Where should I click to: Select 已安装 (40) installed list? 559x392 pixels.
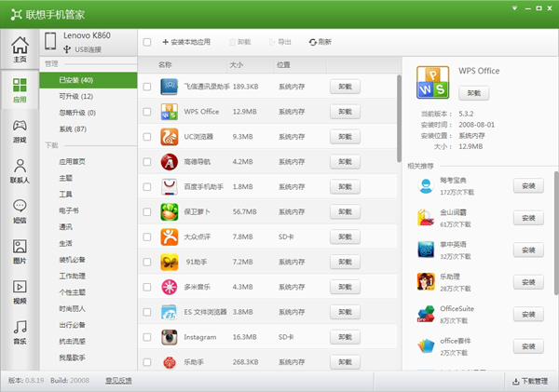89,80
